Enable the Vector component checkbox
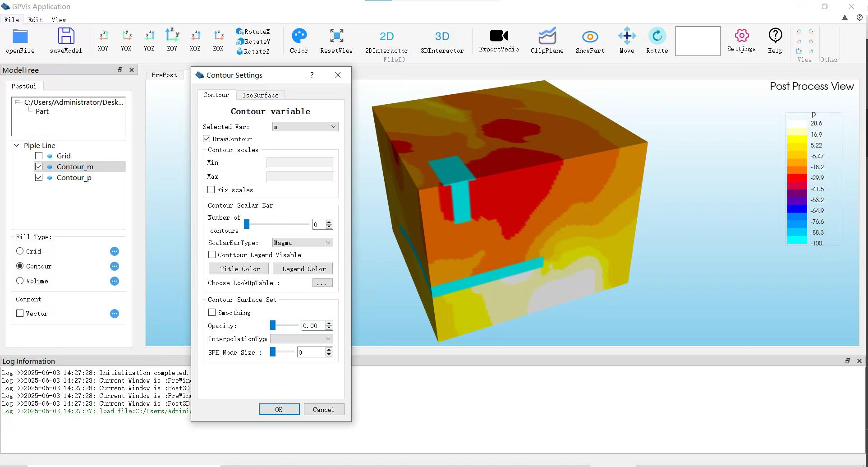868x467 pixels. [x=20, y=313]
